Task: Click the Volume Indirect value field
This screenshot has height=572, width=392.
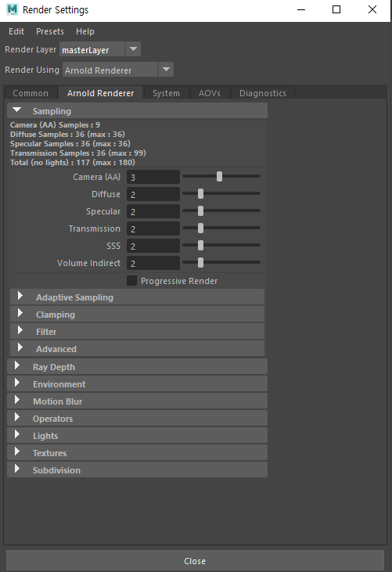Action: pyautogui.click(x=153, y=263)
